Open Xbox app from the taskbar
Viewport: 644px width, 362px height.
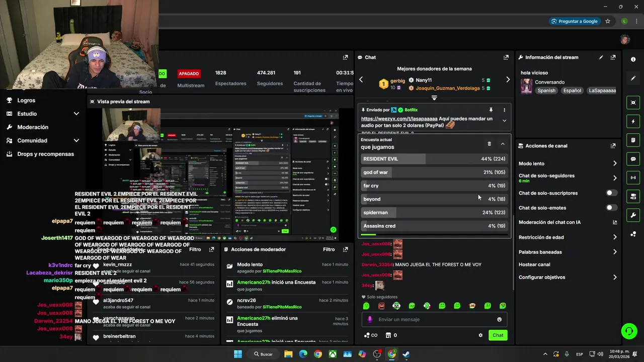pos(333,354)
